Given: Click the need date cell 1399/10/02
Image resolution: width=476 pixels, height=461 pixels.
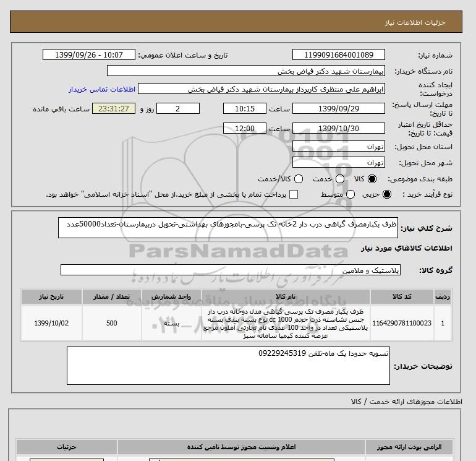Looking at the screenshot, I should [x=51, y=323].
